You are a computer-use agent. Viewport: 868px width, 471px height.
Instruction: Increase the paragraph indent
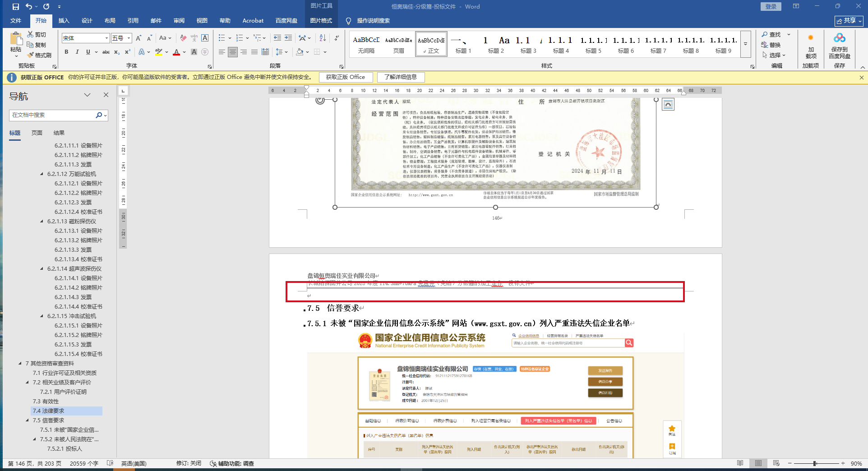tap(288, 38)
